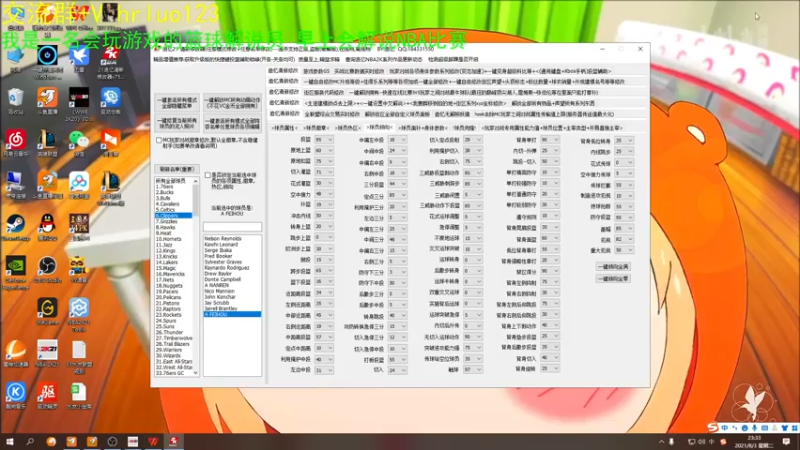Click the player search input field
Screen dimensions: 800x450
click(x=232, y=227)
